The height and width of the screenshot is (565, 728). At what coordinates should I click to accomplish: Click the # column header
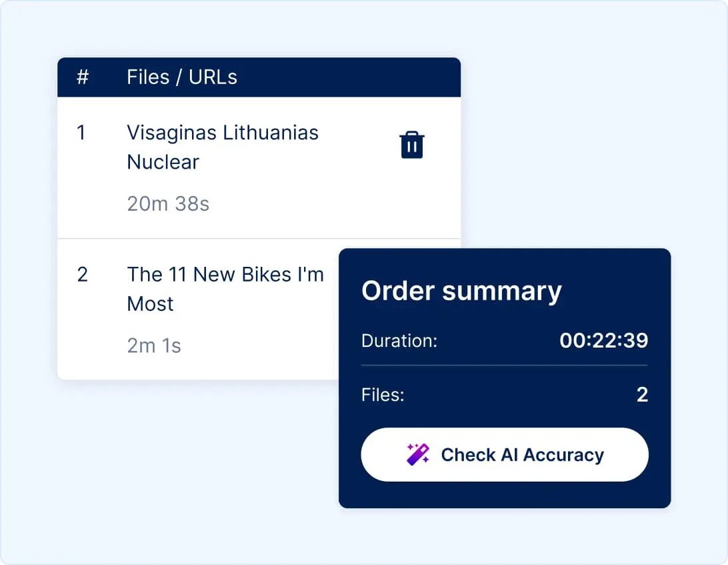(x=81, y=77)
